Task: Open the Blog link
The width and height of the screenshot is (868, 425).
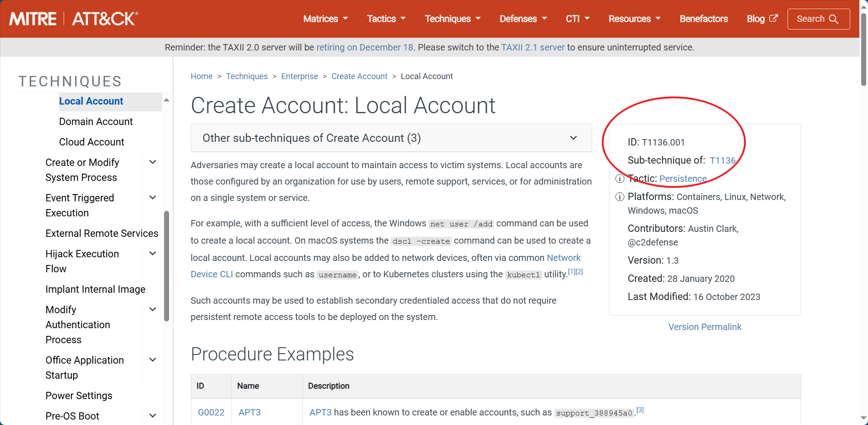Action: [762, 19]
